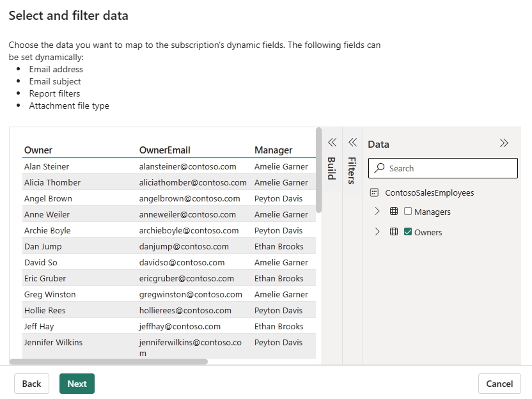532x399 pixels.
Task: Click the ContosoSalesEmployees dataset icon
Action: [x=374, y=192]
